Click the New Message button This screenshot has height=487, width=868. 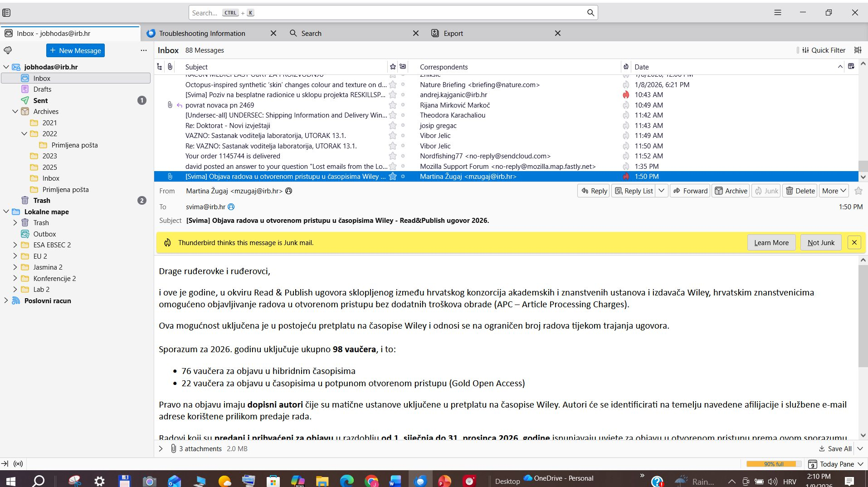coord(75,51)
